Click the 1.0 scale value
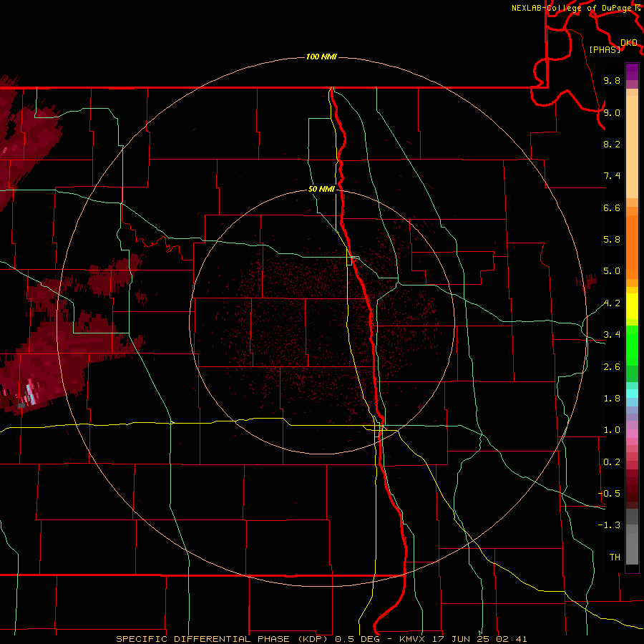The image size is (644, 644). 612,430
